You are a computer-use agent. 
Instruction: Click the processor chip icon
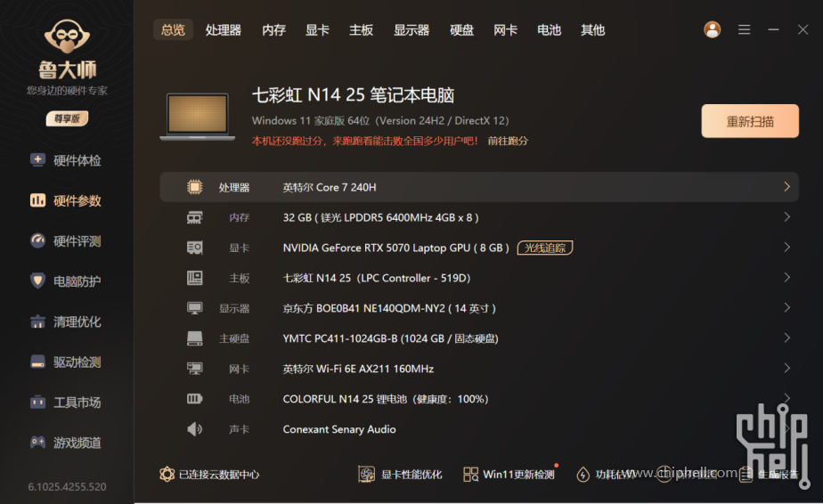point(195,187)
